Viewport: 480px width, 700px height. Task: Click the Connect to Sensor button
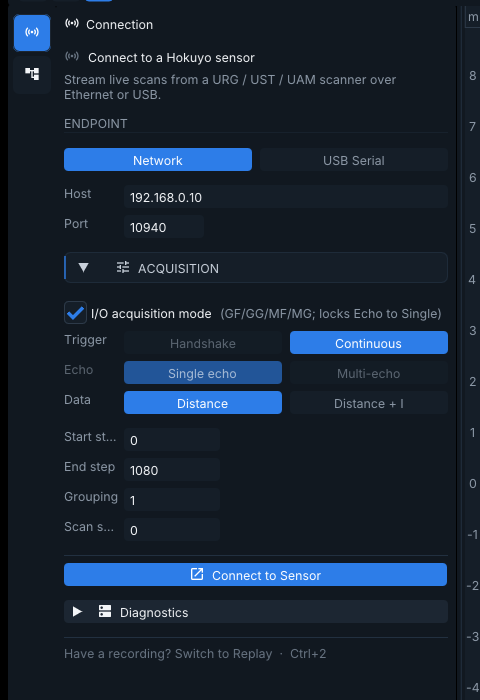coord(255,575)
